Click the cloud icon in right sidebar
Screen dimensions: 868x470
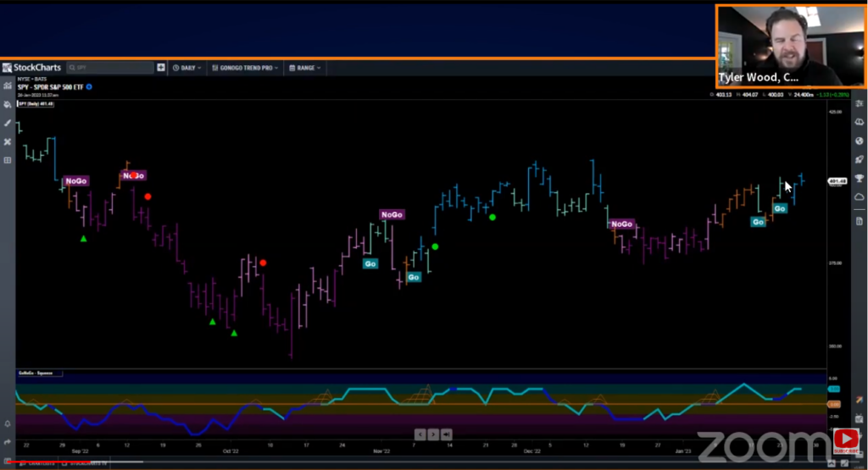coord(860,196)
